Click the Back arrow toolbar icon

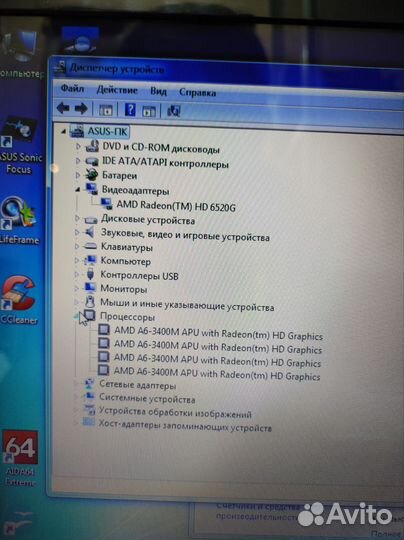coord(63,108)
